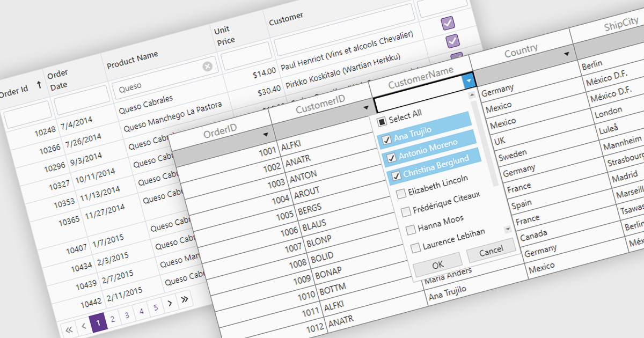This screenshot has width=644, height=338.
Task: Open the Country column filter dropdown
Action: [x=566, y=54]
